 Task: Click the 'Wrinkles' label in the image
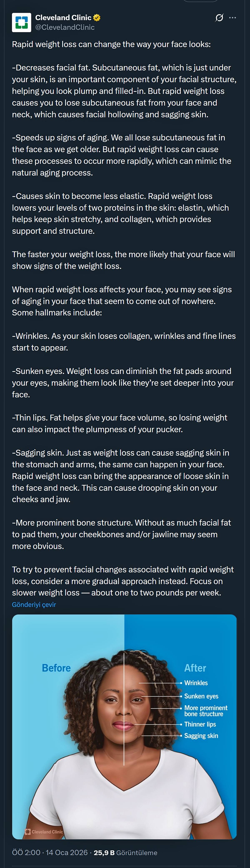(x=196, y=683)
